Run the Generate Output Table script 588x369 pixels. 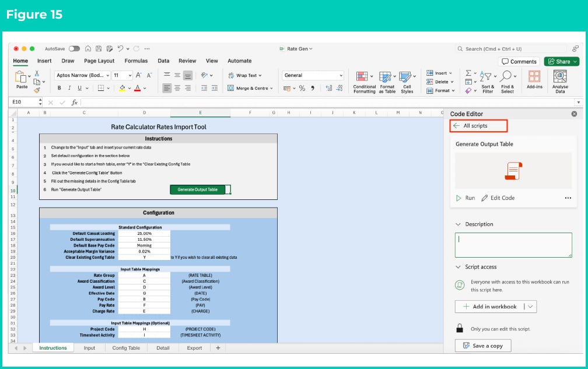coord(466,198)
